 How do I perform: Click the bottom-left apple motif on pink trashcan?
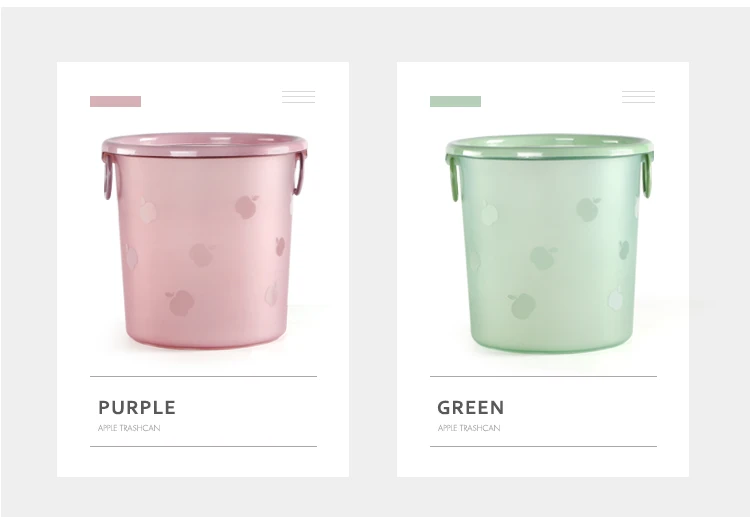point(180,303)
